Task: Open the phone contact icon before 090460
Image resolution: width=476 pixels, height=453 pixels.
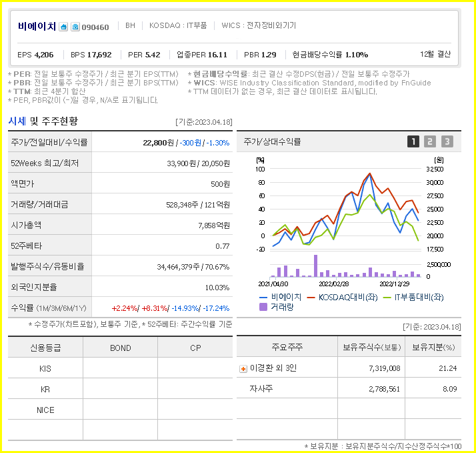Action: click(75, 27)
